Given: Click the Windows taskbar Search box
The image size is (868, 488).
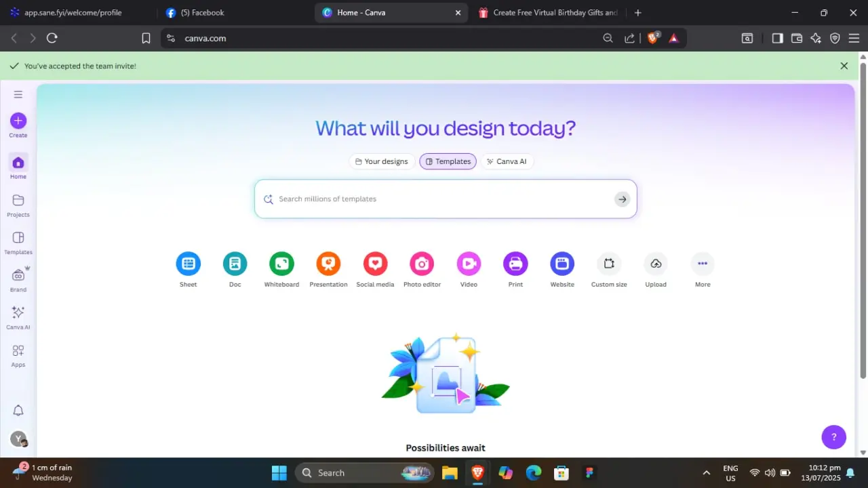Looking at the screenshot, I should [365, 472].
